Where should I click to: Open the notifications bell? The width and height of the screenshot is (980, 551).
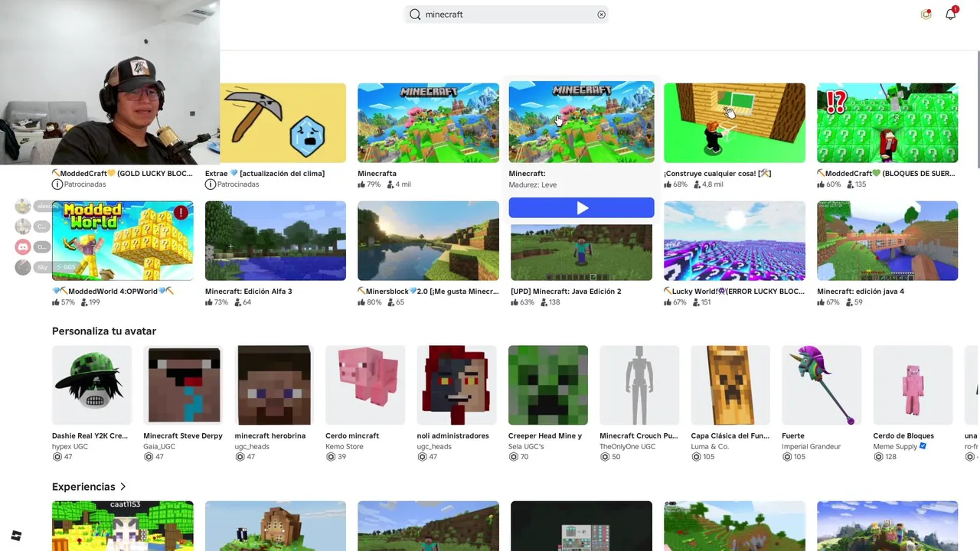(950, 14)
